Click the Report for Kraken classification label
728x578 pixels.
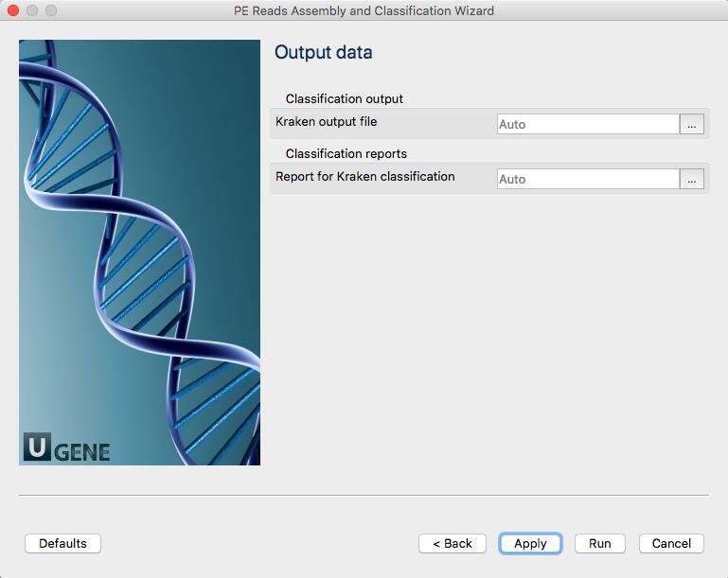click(x=364, y=176)
